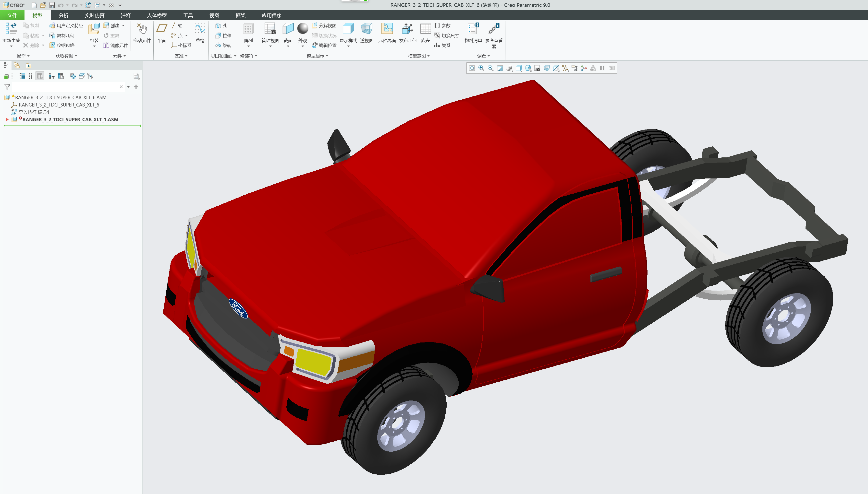
Task: Click the Refit zoom icon in graphics toolbar
Action: 472,68
